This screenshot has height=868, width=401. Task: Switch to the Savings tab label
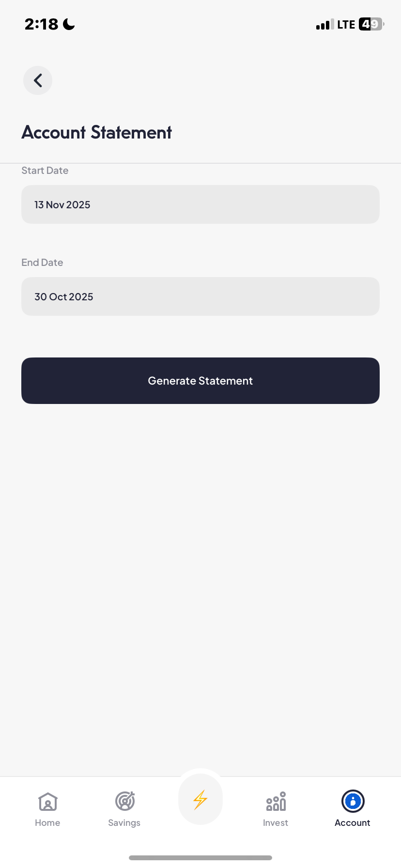(x=124, y=822)
